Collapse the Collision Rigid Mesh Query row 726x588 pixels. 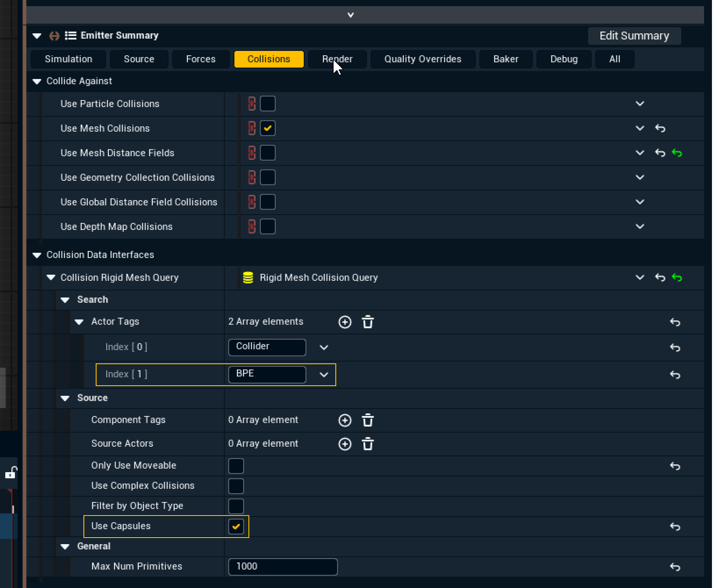click(51, 278)
